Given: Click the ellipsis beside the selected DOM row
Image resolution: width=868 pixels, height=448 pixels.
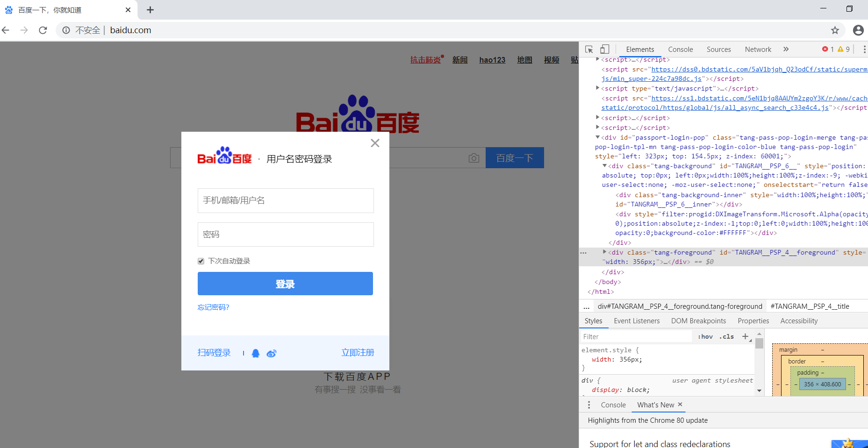Looking at the screenshot, I should point(583,253).
